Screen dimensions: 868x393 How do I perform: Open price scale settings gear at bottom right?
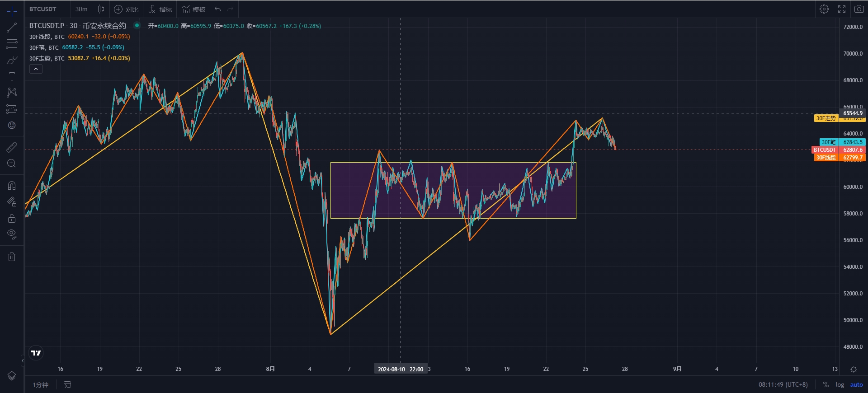coord(854,369)
